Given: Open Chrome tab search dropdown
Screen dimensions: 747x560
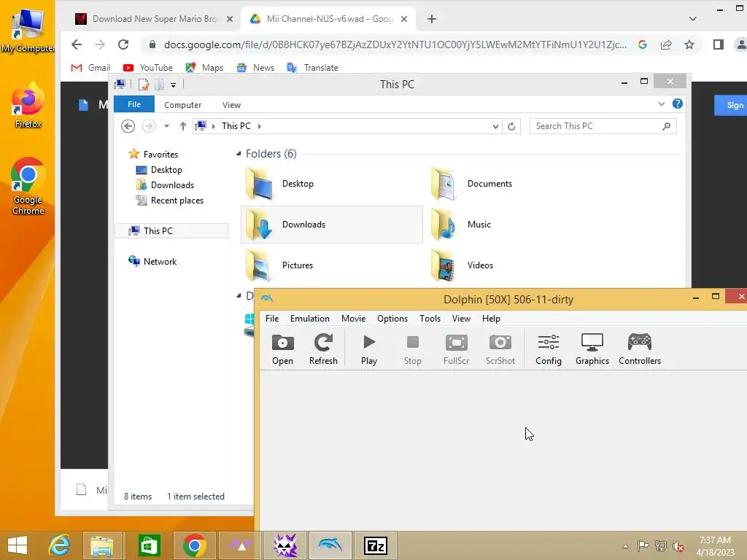Looking at the screenshot, I should [693, 19].
